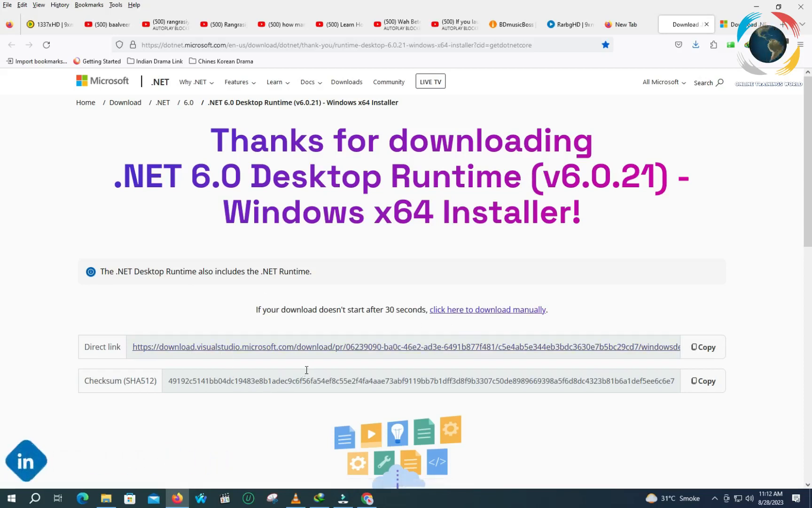Save page to Pocket
Viewport: 812px width, 508px height.
pyautogui.click(x=679, y=45)
